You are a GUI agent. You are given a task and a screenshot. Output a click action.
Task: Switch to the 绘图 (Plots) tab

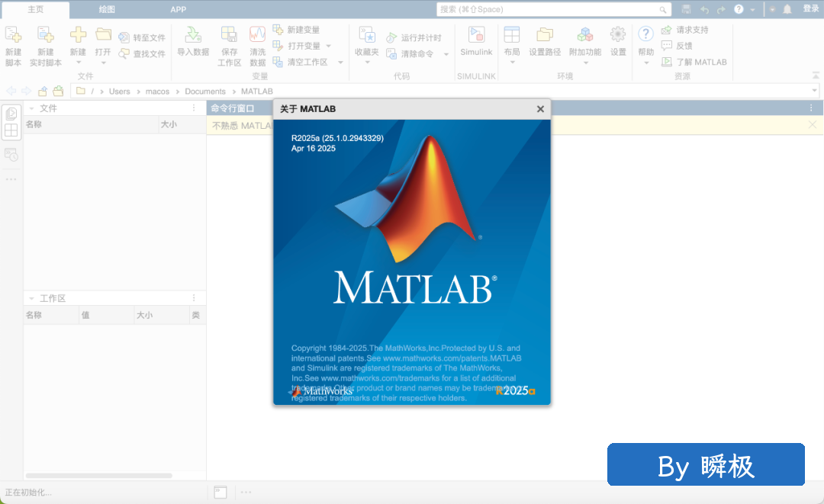tap(107, 9)
